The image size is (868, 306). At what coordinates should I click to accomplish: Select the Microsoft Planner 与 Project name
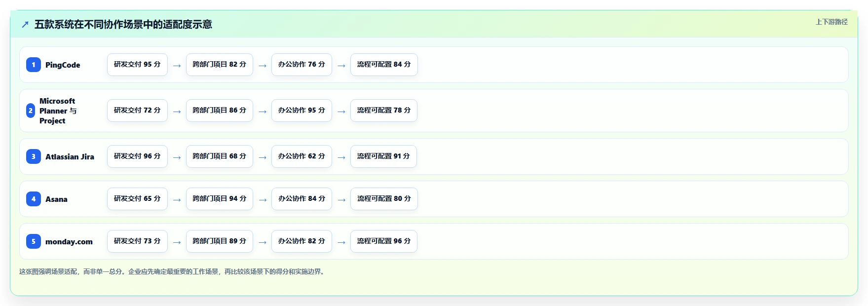point(58,111)
